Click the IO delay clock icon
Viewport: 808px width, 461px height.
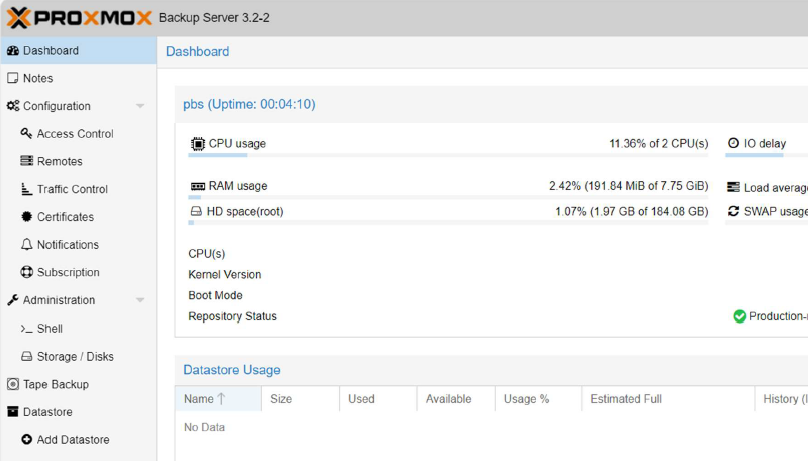(x=733, y=143)
